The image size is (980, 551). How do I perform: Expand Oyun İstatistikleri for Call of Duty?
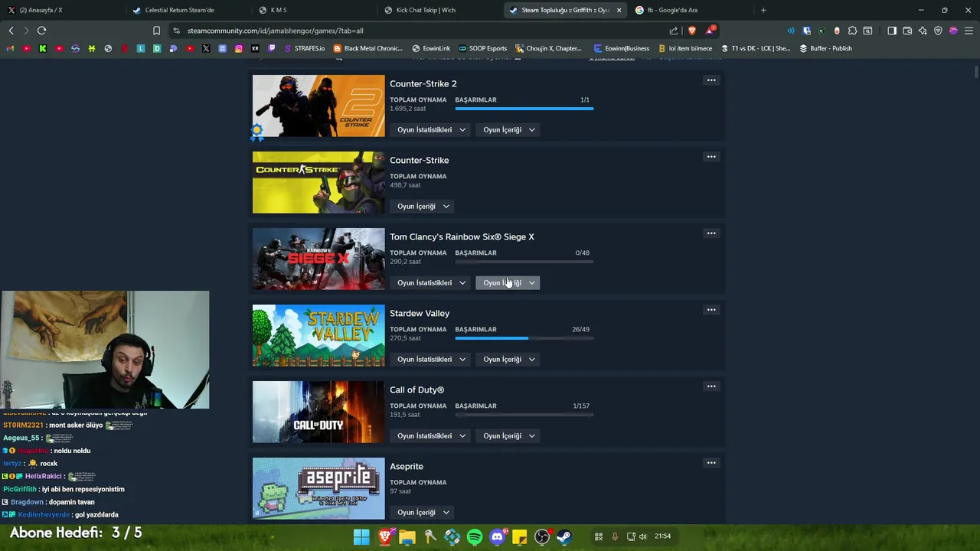431,436
